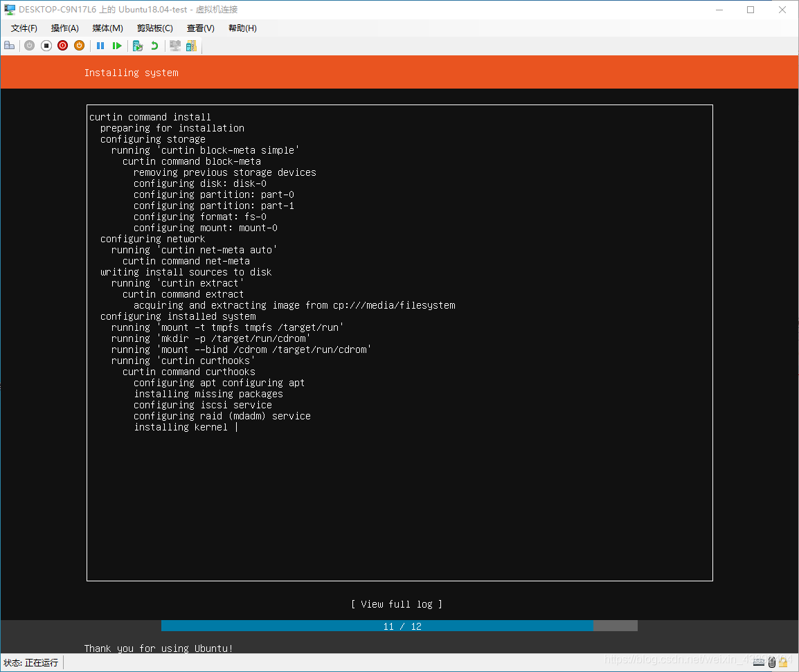Click the 'installing missing packages' log line
Viewport: 799px width, 672px height.
click(x=208, y=394)
